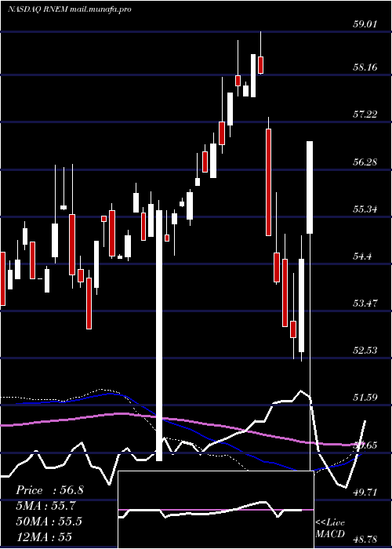Click the 50MA : 55.5 readout
The height and width of the screenshot is (549, 392).
pos(49,521)
